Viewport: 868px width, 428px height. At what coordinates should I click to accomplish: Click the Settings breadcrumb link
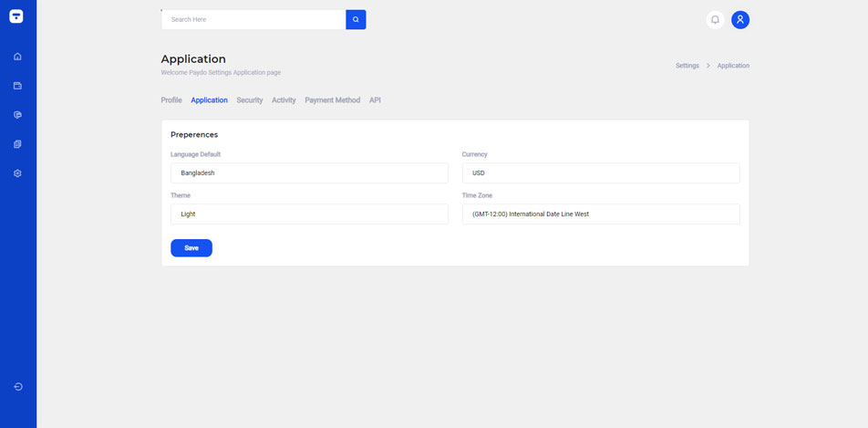point(687,66)
